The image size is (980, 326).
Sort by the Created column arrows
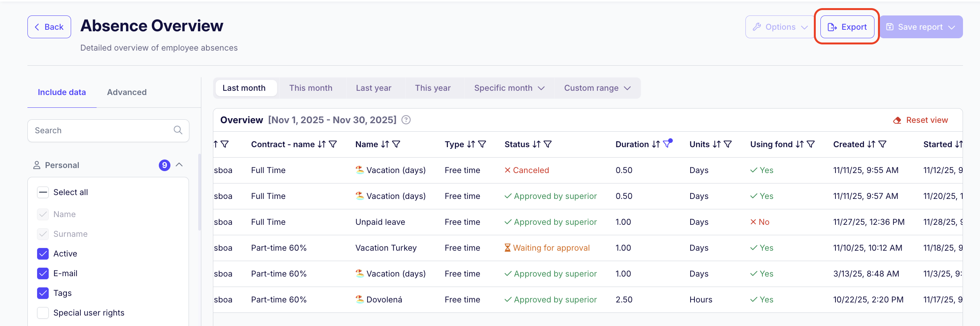pyautogui.click(x=871, y=144)
